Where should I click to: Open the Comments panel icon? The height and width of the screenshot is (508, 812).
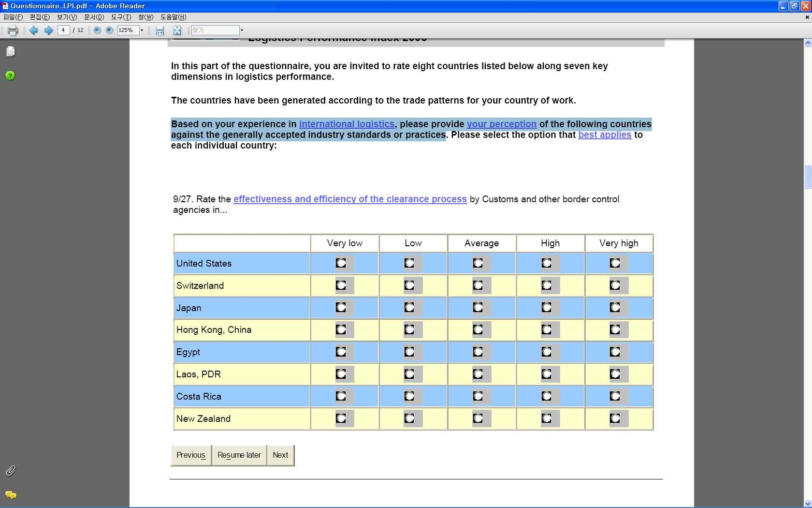coord(11,495)
